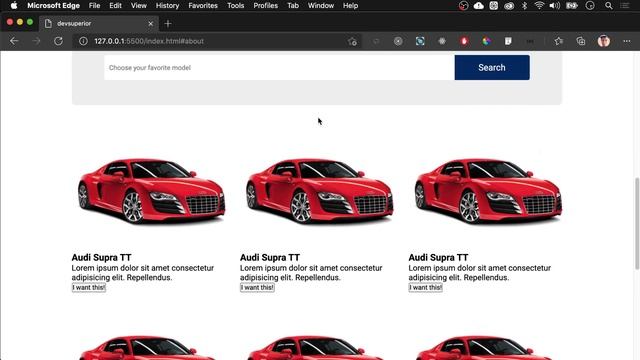Click the multicolor wheel extension icon

point(486,41)
